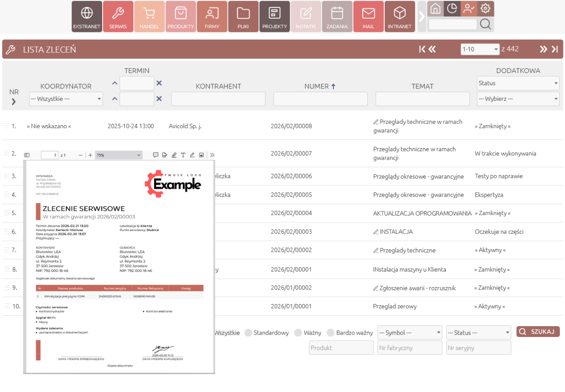Click the add image icon in PDF toolbar
The width and height of the screenshot is (565, 392).
(x=202, y=155)
